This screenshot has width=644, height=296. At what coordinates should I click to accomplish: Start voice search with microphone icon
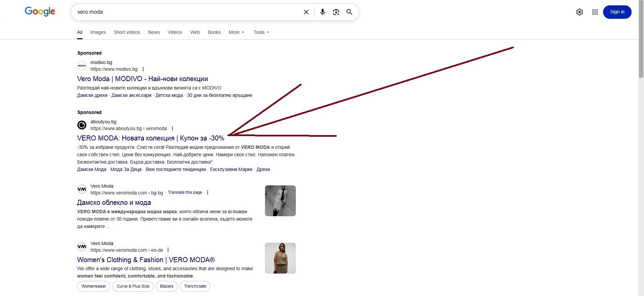pos(322,12)
